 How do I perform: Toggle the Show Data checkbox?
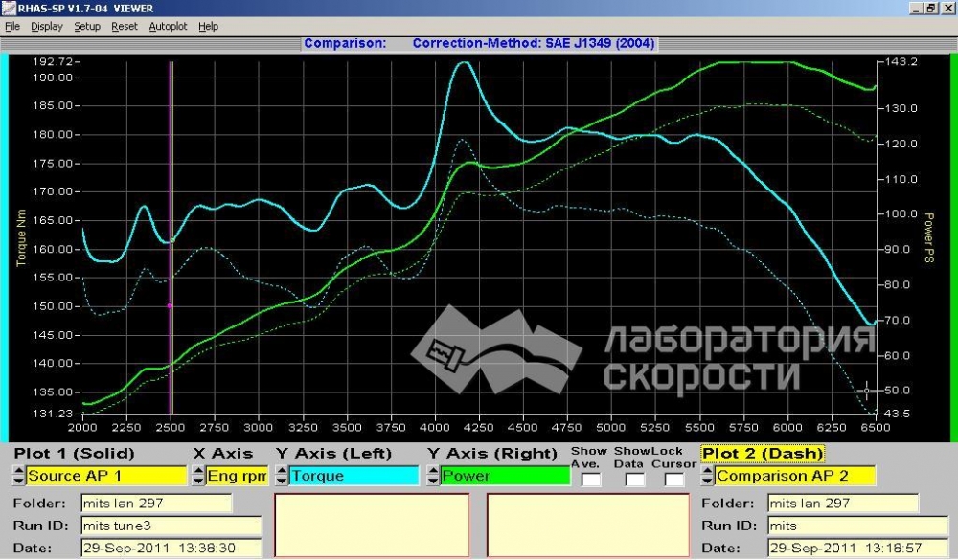click(x=633, y=479)
